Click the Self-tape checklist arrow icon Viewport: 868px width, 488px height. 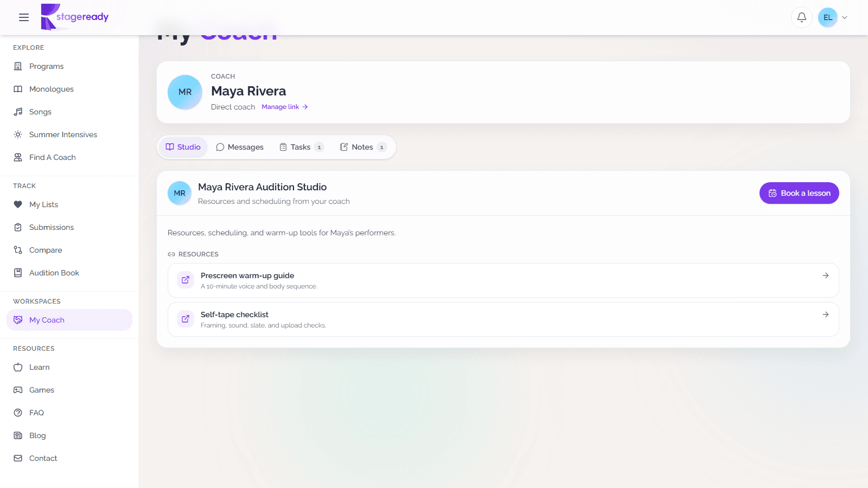[x=826, y=314]
